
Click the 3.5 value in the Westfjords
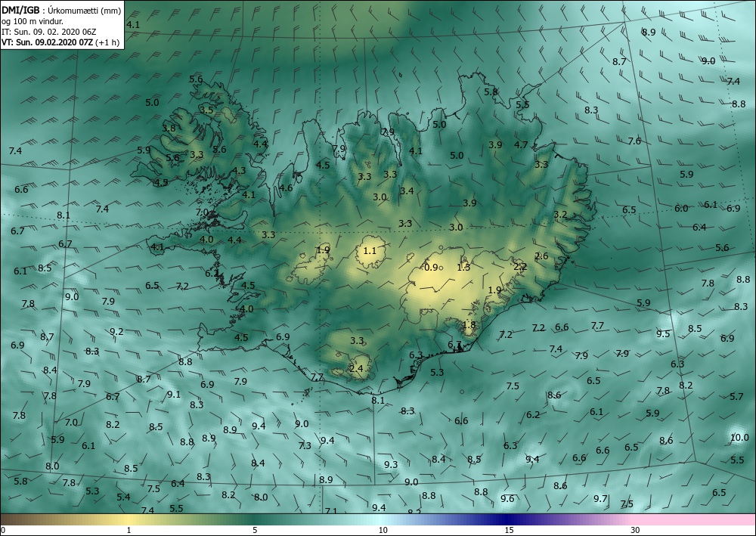pyautogui.click(x=206, y=110)
